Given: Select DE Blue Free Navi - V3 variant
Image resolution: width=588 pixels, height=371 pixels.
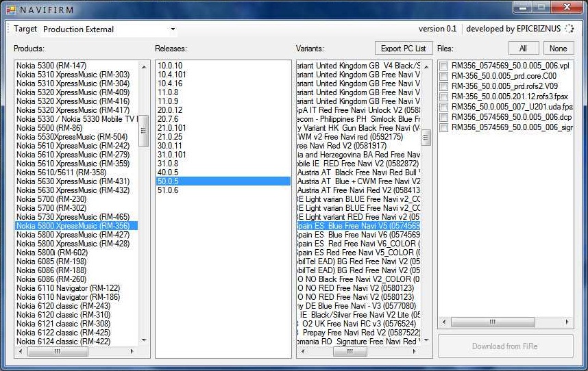Looking at the screenshot, I should click(359, 306).
